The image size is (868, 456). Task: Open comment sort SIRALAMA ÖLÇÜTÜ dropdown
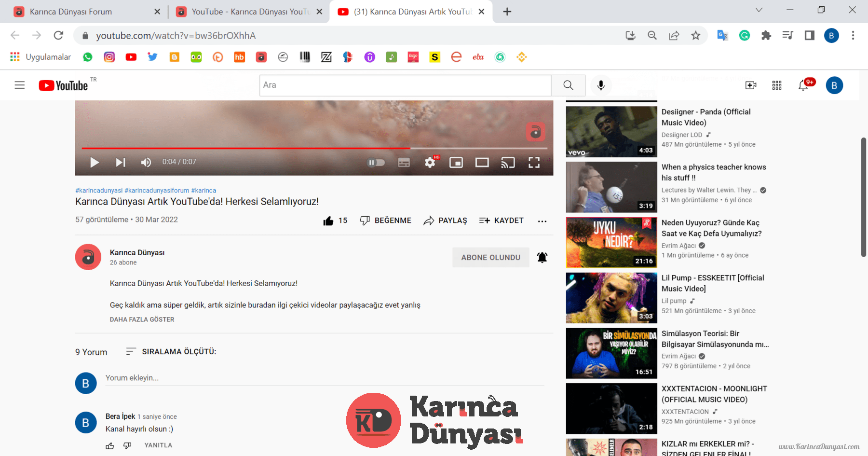(171, 352)
